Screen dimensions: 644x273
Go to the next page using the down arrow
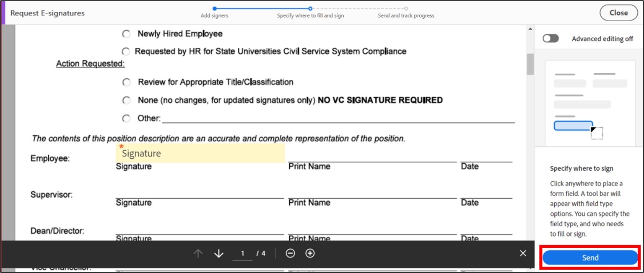(218, 253)
